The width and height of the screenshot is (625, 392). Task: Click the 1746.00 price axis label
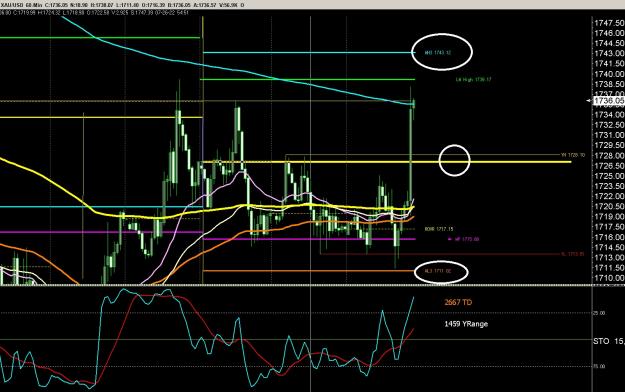[x=609, y=33]
